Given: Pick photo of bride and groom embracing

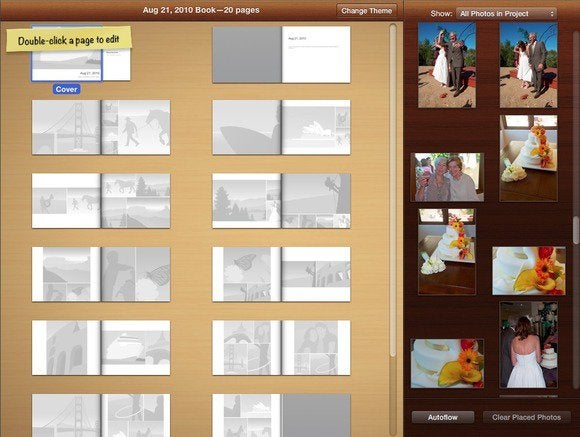Looking at the screenshot, I should click(x=529, y=65).
